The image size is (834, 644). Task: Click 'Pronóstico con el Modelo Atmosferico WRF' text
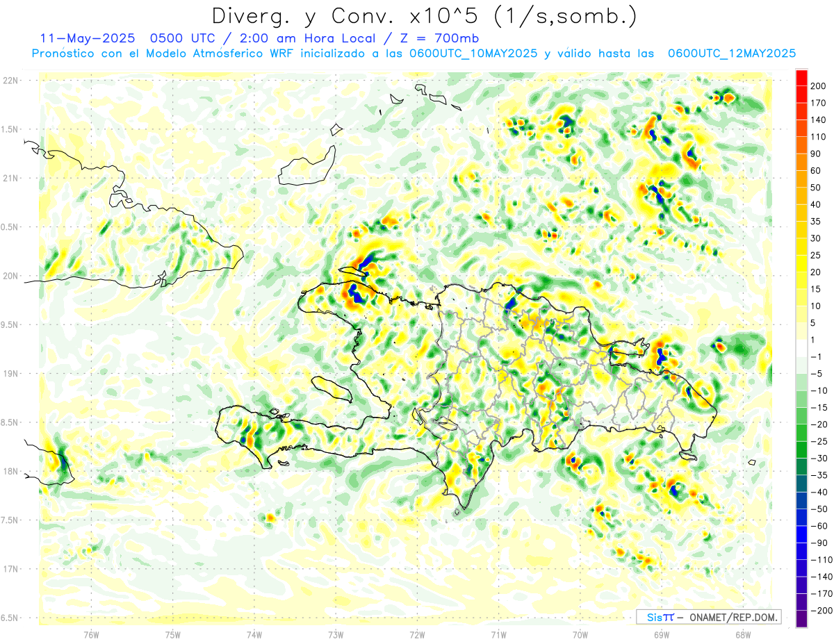[x=164, y=53]
